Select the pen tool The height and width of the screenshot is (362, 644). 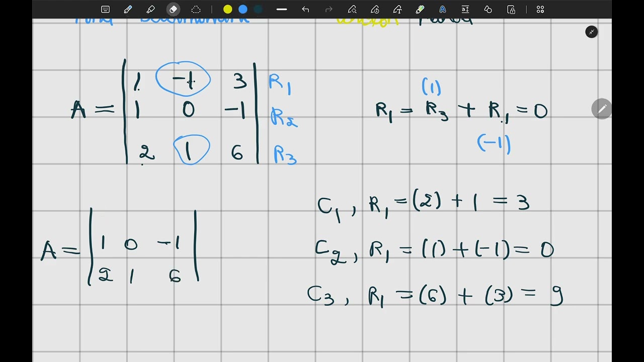(128, 10)
